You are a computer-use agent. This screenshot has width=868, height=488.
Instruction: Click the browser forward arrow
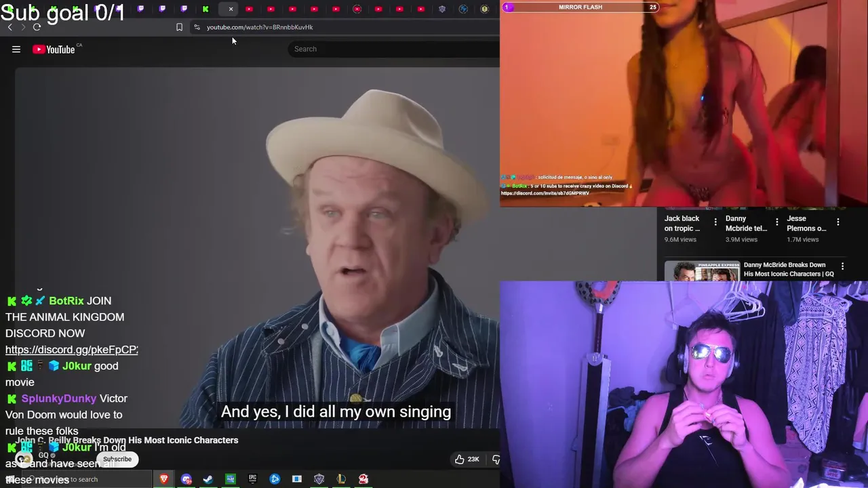click(23, 27)
